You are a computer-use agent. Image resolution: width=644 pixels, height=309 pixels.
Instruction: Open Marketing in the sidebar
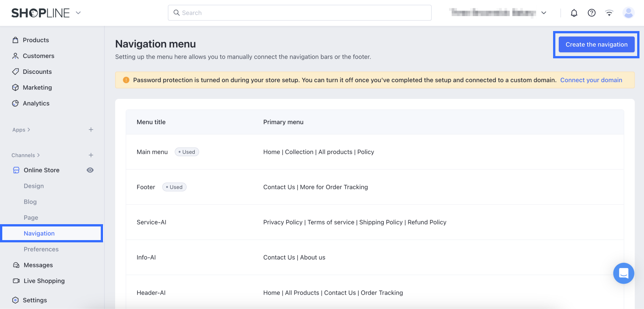37,87
